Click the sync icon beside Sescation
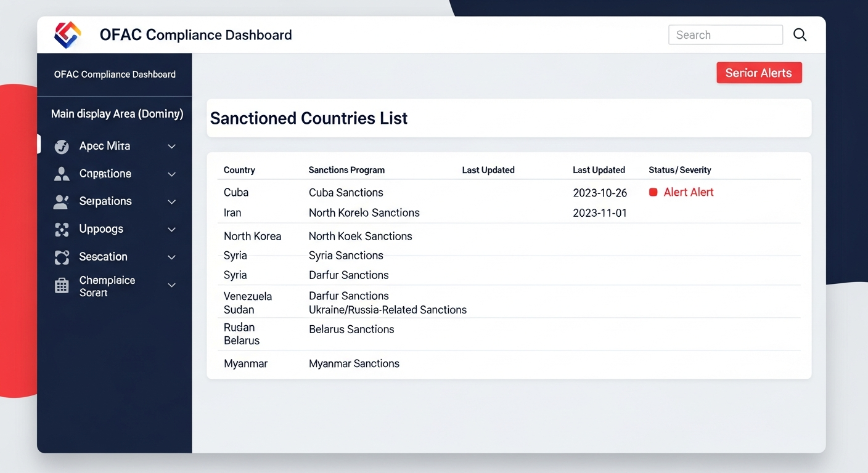 (x=61, y=257)
